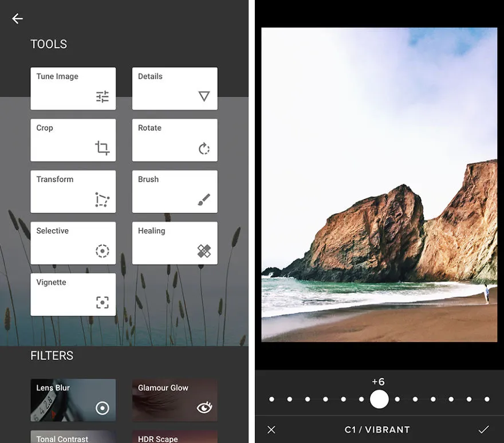Select the Rotate tool icon
Image resolution: width=504 pixels, height=443 pixels.
[204, 148]
